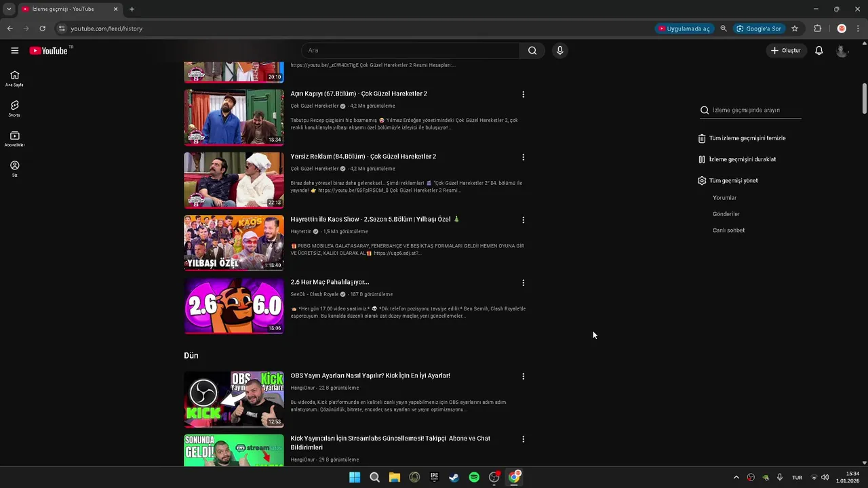
Task: Open Abonelikler in the sidebar
Action: coord(14,138)
